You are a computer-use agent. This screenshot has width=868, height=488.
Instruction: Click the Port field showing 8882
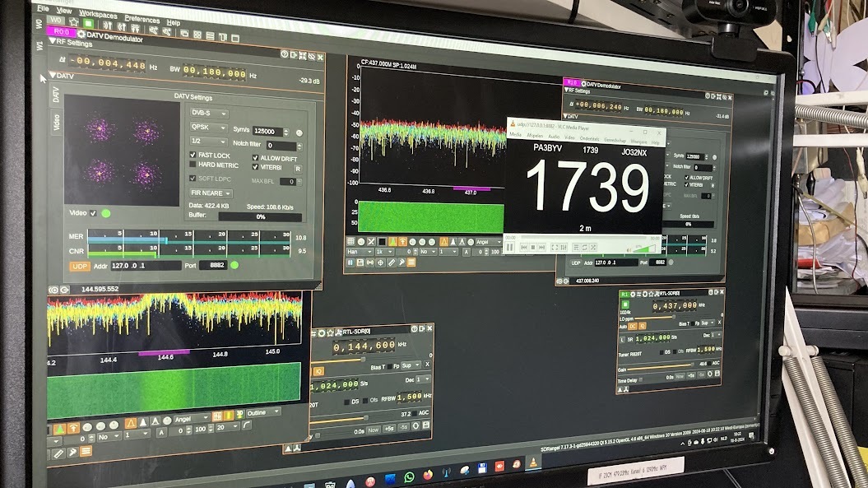212,265
